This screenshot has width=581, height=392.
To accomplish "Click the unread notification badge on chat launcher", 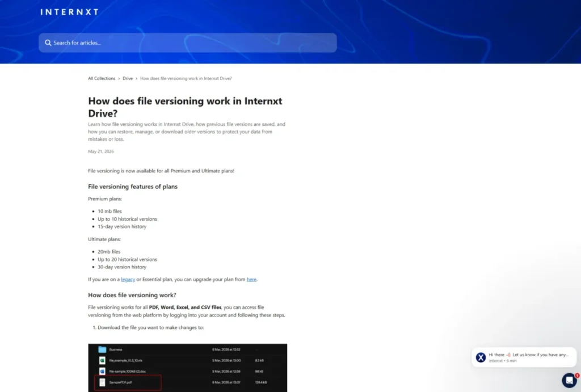I will [x=577, y=376].
